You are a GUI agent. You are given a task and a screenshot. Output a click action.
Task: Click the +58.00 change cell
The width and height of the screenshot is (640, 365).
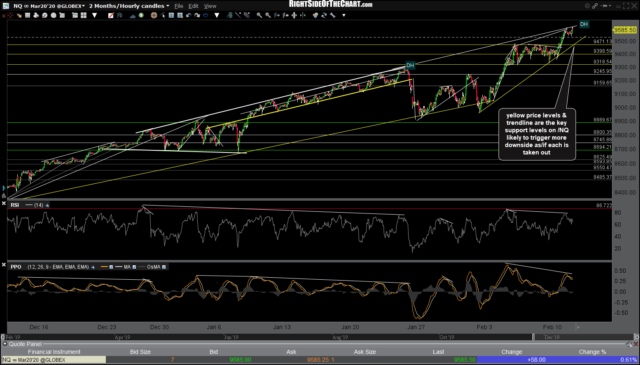tap(536, 360)
